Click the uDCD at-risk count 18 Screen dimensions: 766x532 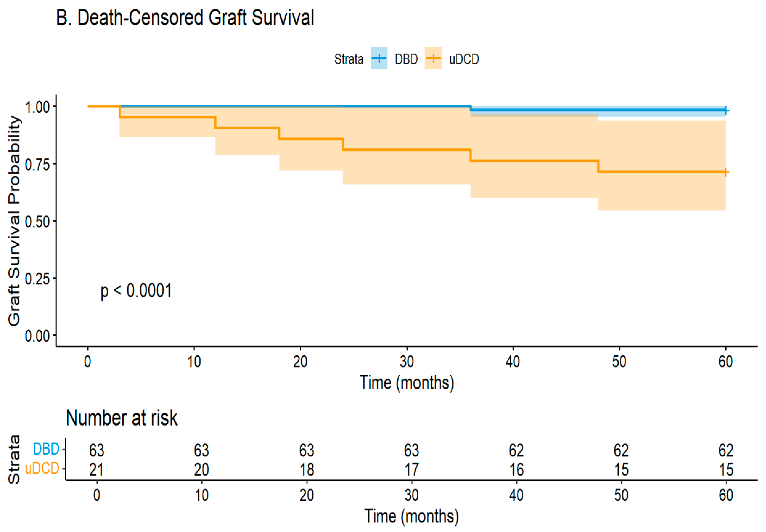point(306,470)
